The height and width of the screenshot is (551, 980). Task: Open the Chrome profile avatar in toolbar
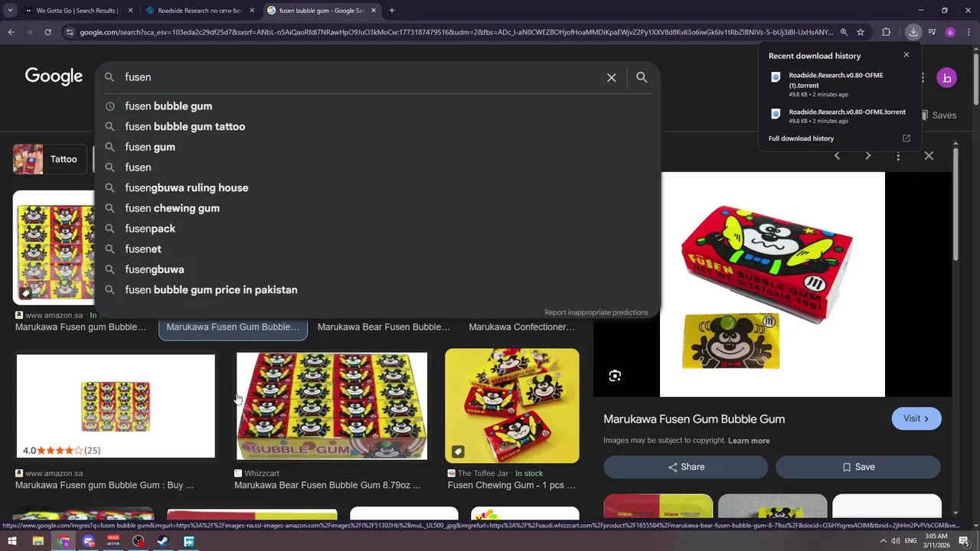pos(950,32)
